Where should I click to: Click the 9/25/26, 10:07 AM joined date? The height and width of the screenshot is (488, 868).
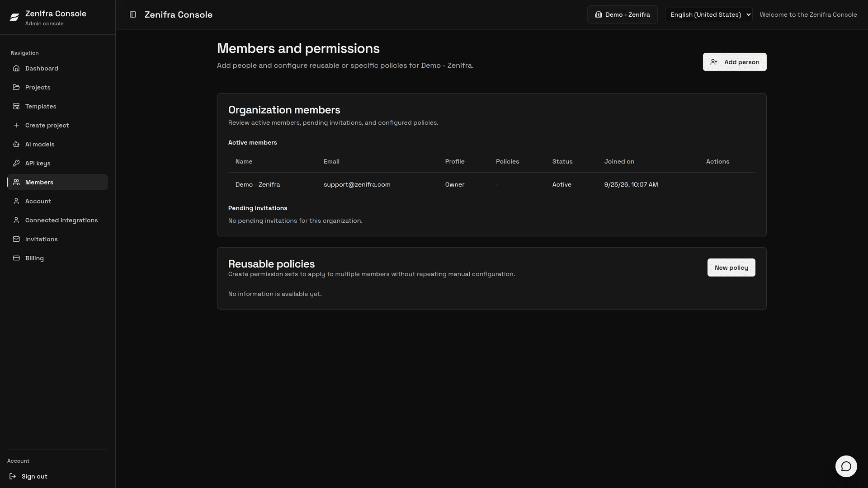click(631, 184)
